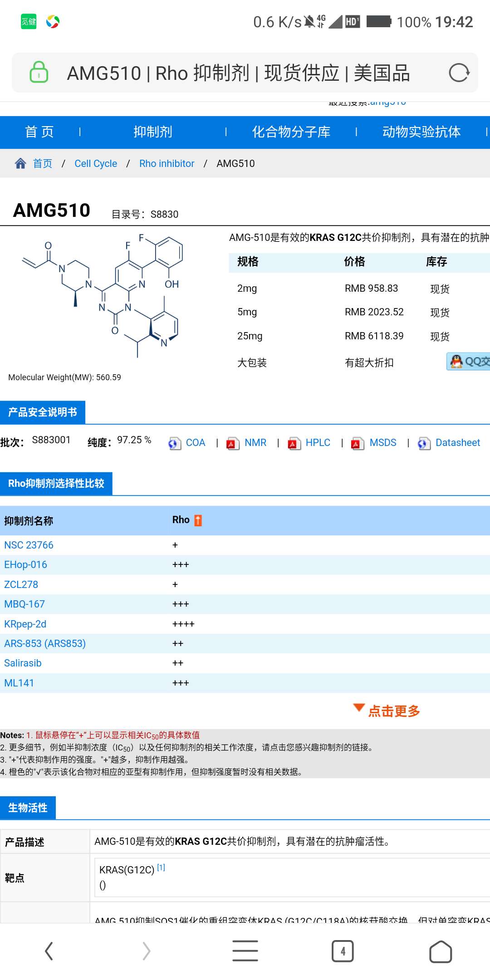This screenshot has height=980, width=490.
Task: Tap the browser address bar title
Action: pyautogui.click(x=238, y=73)
